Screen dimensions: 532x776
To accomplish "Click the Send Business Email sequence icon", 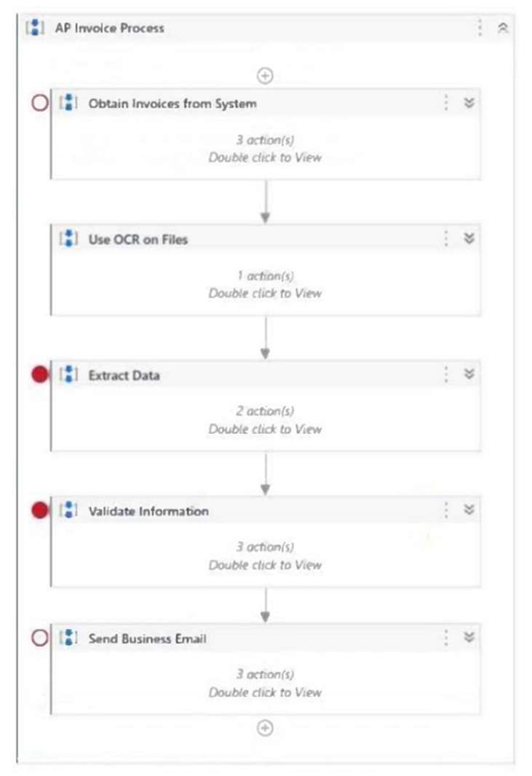I will click(x=68, y=638).
